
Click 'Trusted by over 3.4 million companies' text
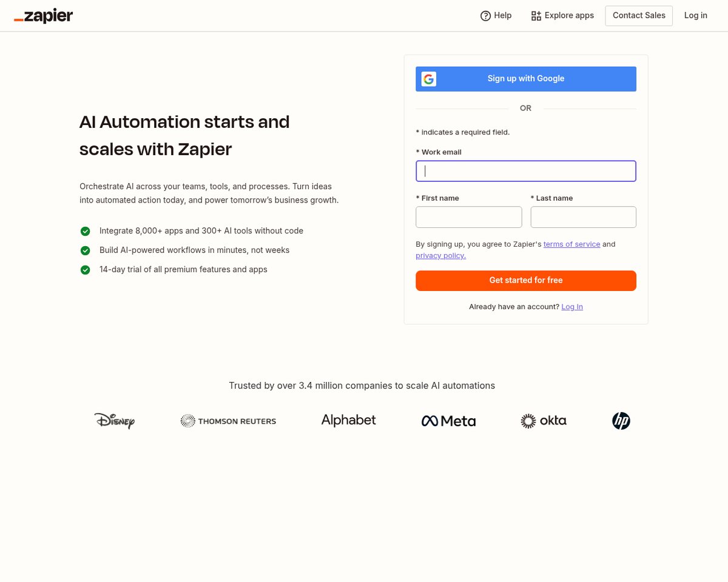(362, 386)
